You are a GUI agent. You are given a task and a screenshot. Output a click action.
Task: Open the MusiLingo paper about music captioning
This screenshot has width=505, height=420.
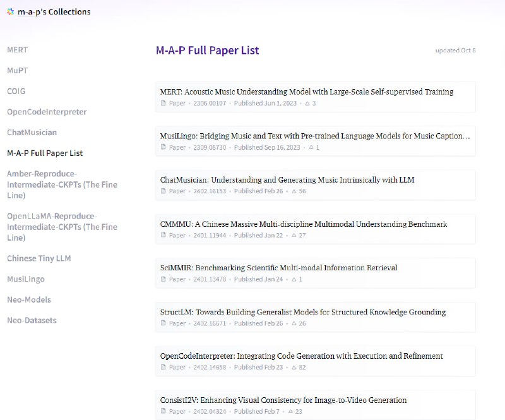pyautogui.click(x=315, y=136)
